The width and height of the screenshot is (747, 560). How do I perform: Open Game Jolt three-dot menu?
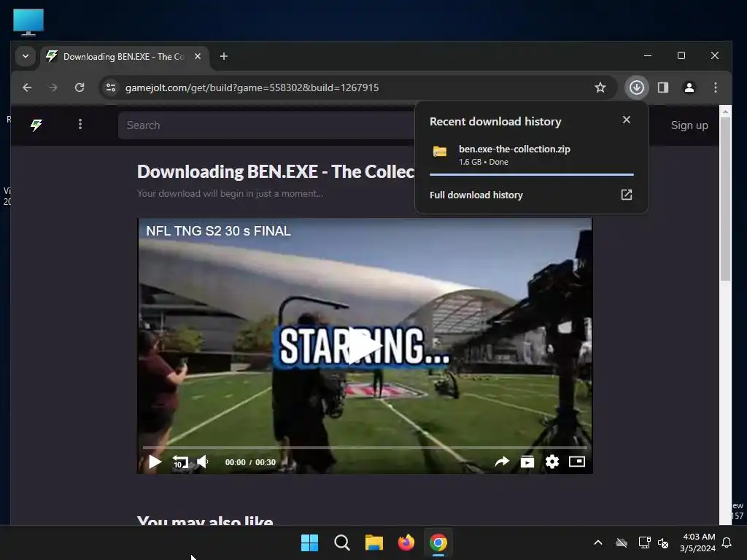[80, 124]
